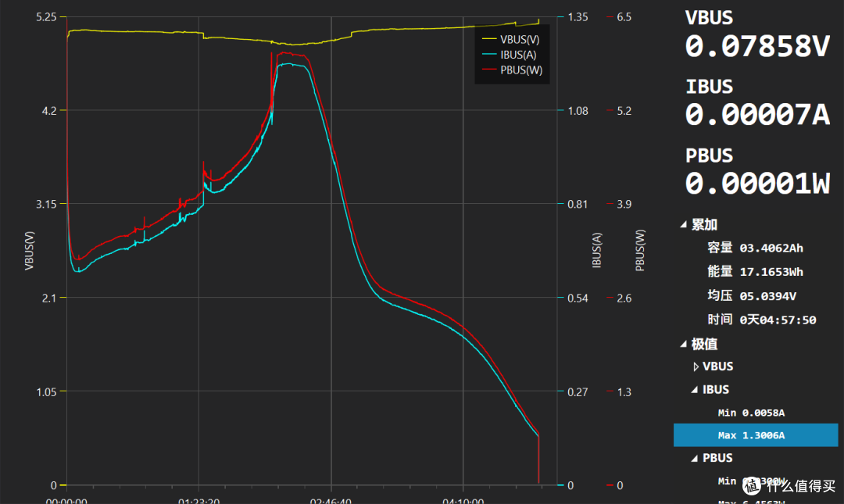The width and height of the screenshot is (844, 504).
Task: Click the 1.08 IBUS axis tick label
Action: (x=578, y=111)
